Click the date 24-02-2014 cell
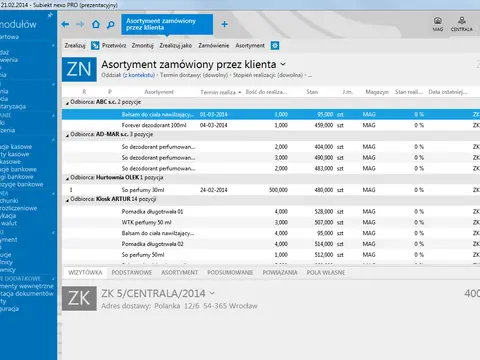The width and height of the screenshot is (480, 360). click(214, 190)
